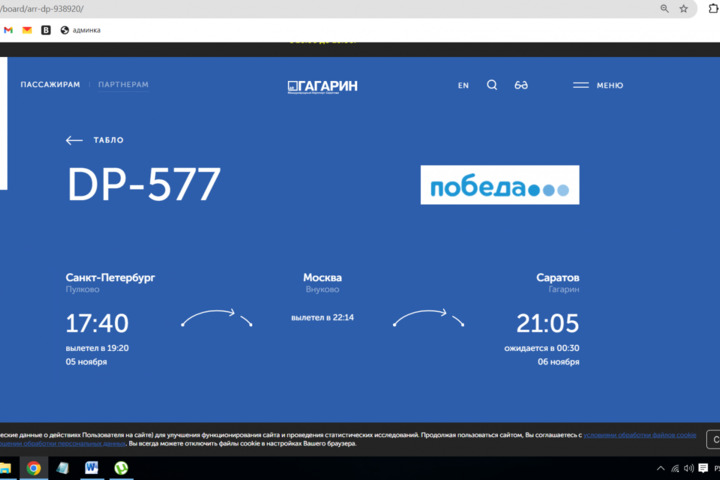Open the mail envelope bookmark icon
The height and width of the screenshot is (480, 720).
pyautogui.click(x=27, y=30)
